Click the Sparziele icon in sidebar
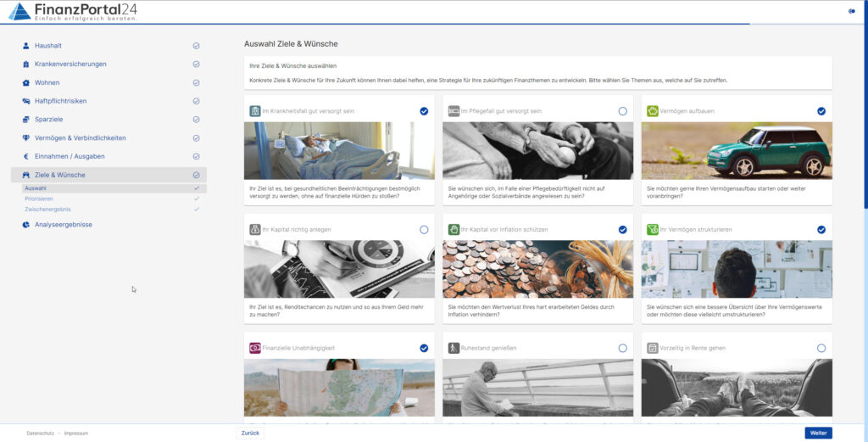The height and width of the screenshot is (442, 868). [26, 120]
